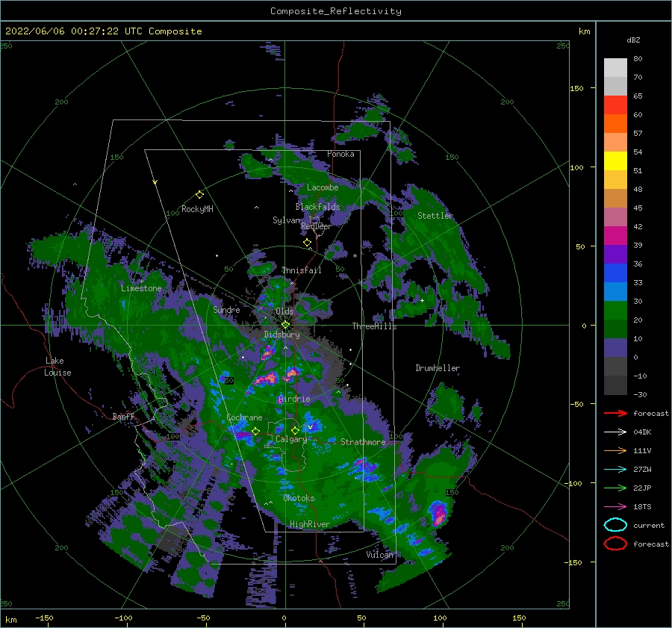Click the slate-purple 10 dBZ swatch
The width and height of the screenshot is (672, 628).
click(615, 348)
